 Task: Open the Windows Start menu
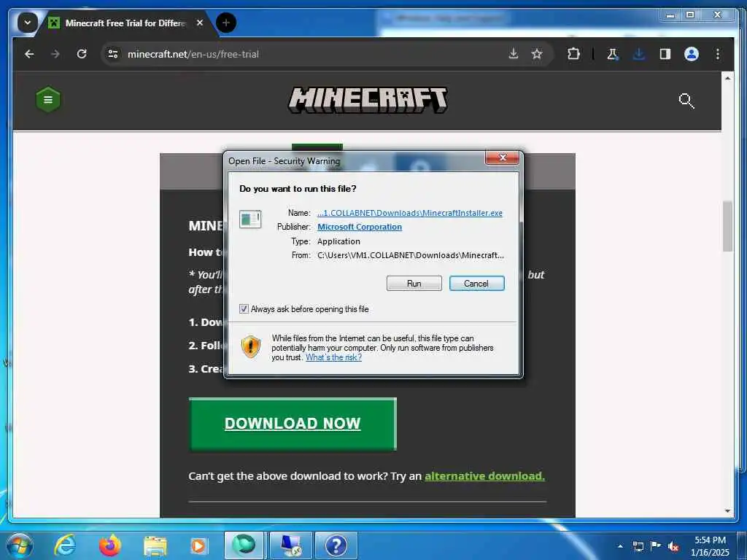click(x=19, y=545)
